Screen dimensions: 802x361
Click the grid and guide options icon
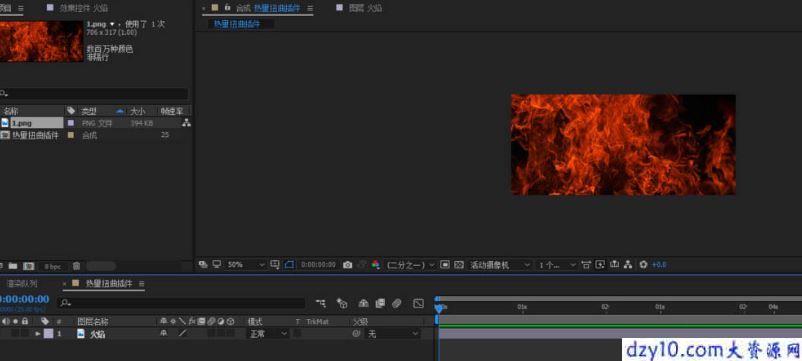pyautogui.click(x=275, y=264)
